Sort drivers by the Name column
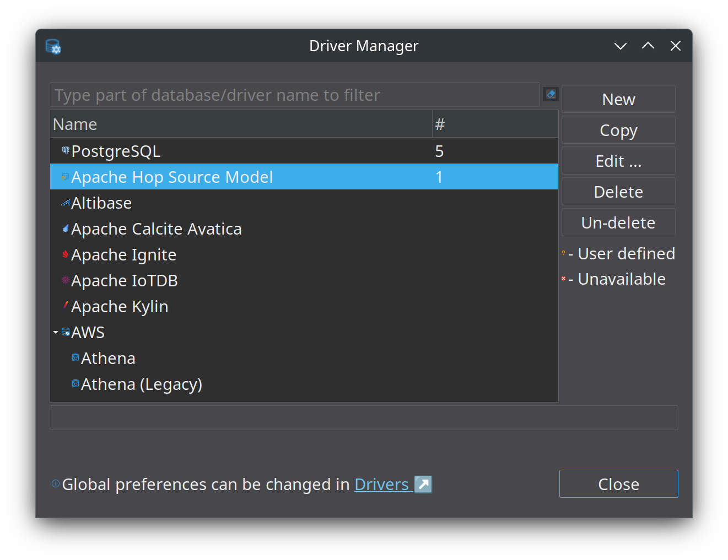The height and width of the screenshot is (560, 728). [241, 124]
